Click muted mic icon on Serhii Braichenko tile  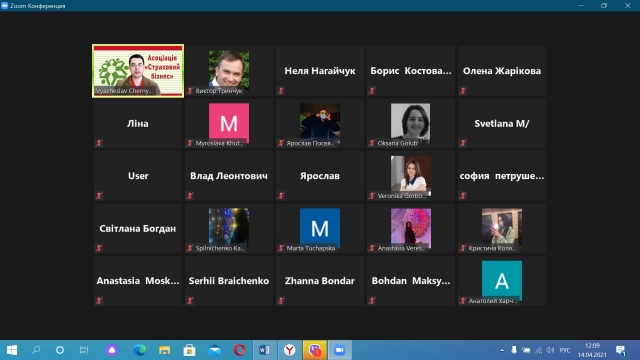190,301
